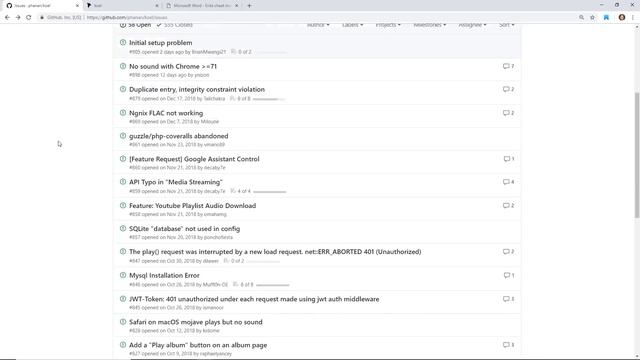Show the closed issues list
640x360 pixels.
174,25
